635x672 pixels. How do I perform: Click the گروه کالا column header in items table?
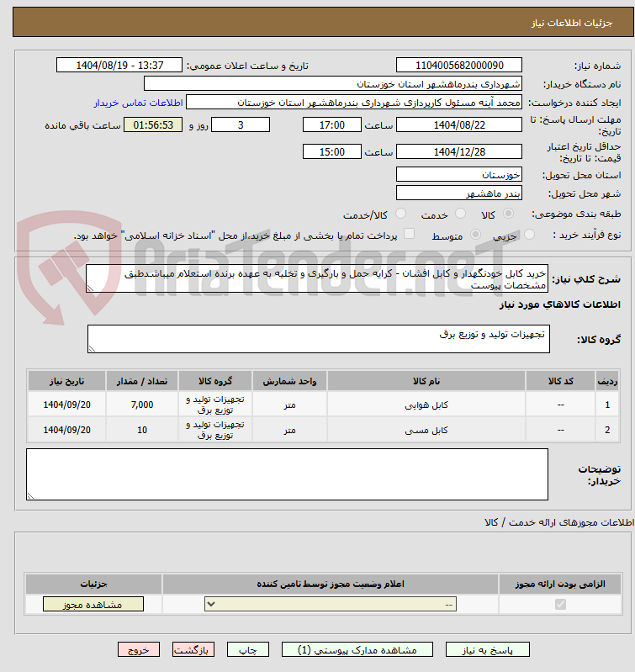[x=215, y=380]
